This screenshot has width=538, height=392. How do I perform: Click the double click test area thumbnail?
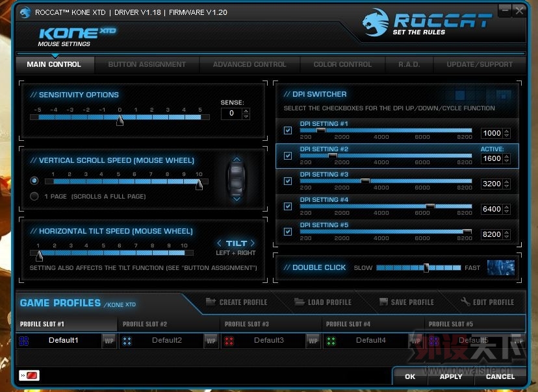coord(500,267)
